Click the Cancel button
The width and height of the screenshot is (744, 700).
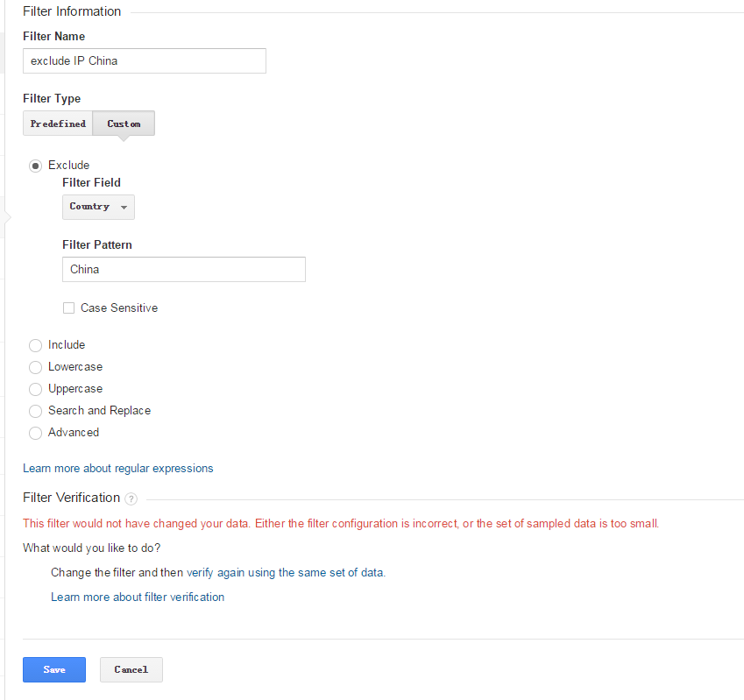pyautogui.click(x=131, y=669)
